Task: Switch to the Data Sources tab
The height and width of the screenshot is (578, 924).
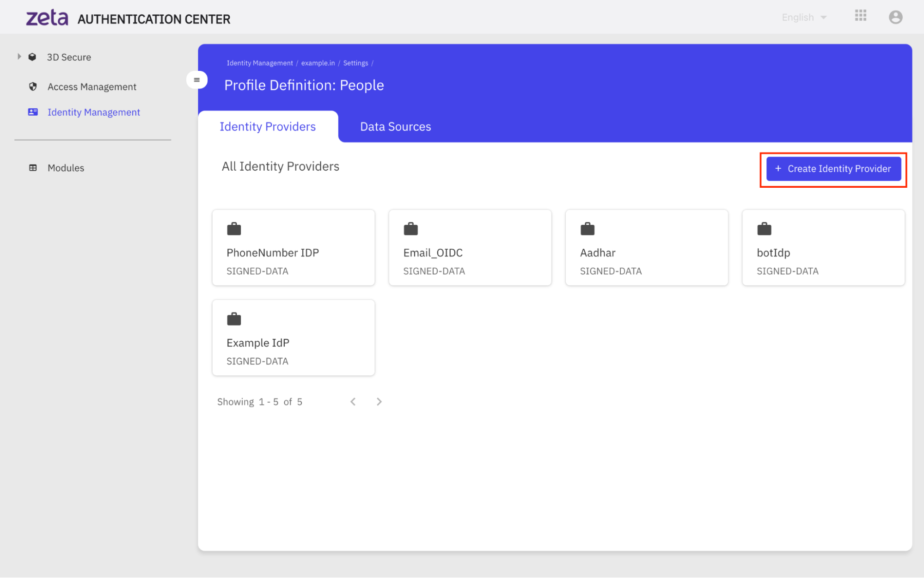Action: [x=395, y=127]
